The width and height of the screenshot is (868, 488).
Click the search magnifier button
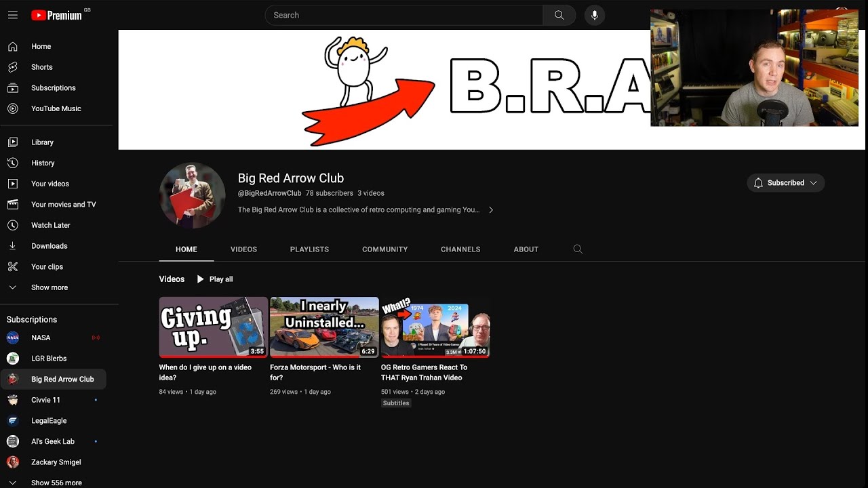(559, 15)
